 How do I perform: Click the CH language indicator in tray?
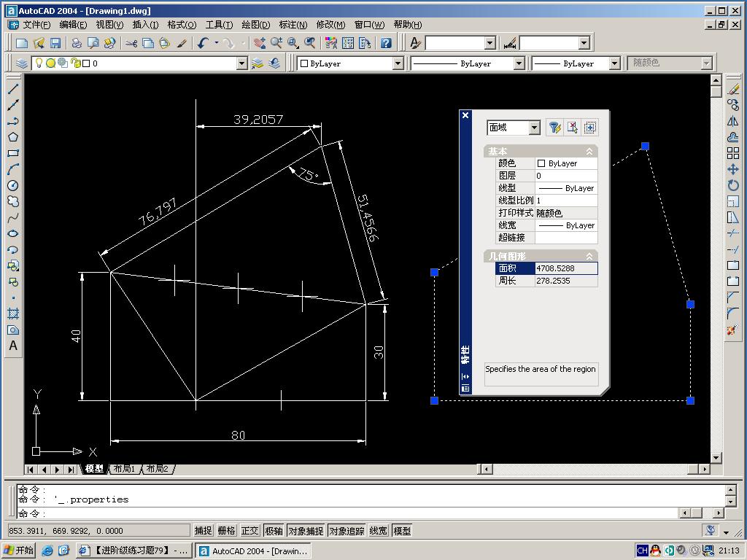(642, 551)
